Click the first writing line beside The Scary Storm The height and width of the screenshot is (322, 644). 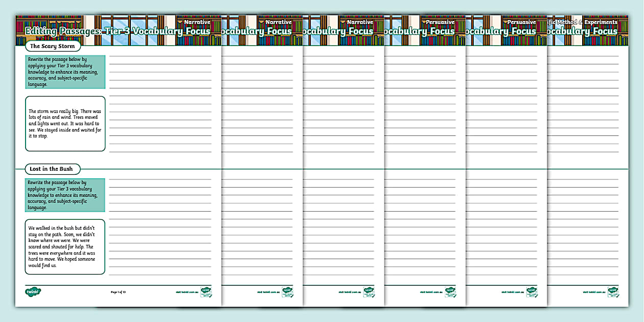coord(159,56)
